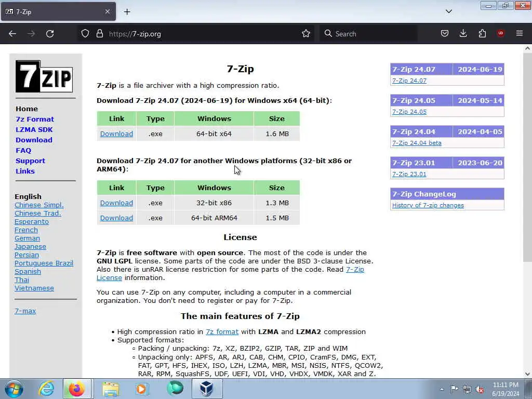532x399 pixels.
Task: Close the 7-Zip browser tab
Action: [x=108, y=11]
